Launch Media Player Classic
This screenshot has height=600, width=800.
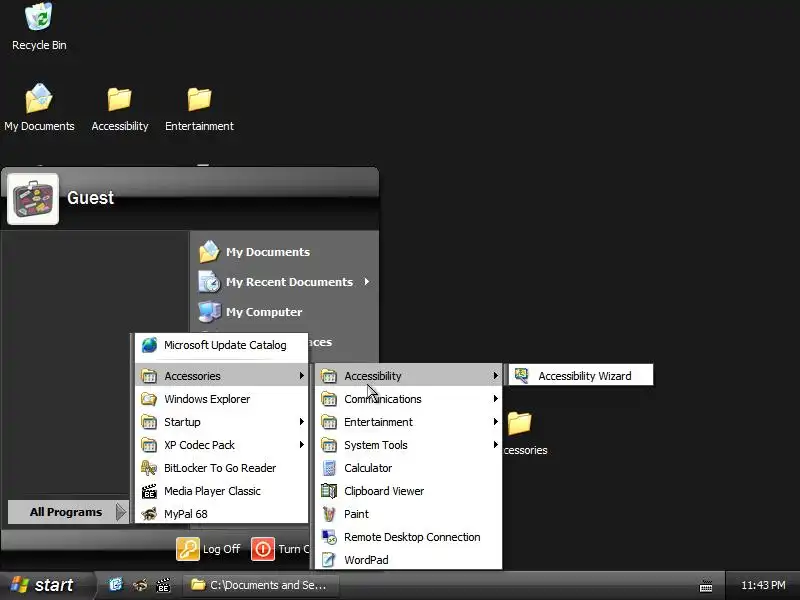221,491
